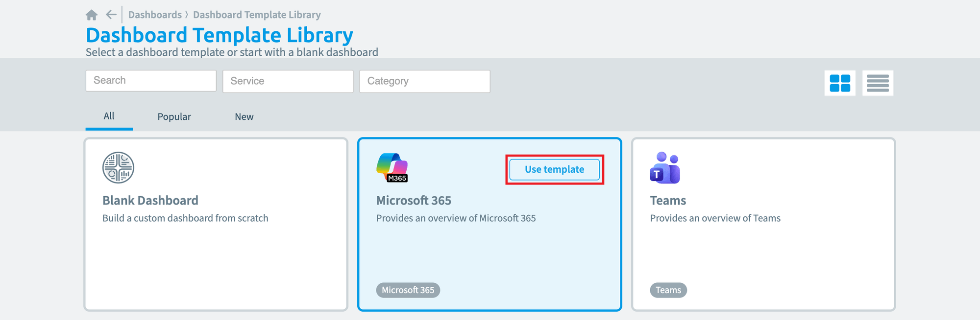Select the Teams template title

(x=668, y=200)
